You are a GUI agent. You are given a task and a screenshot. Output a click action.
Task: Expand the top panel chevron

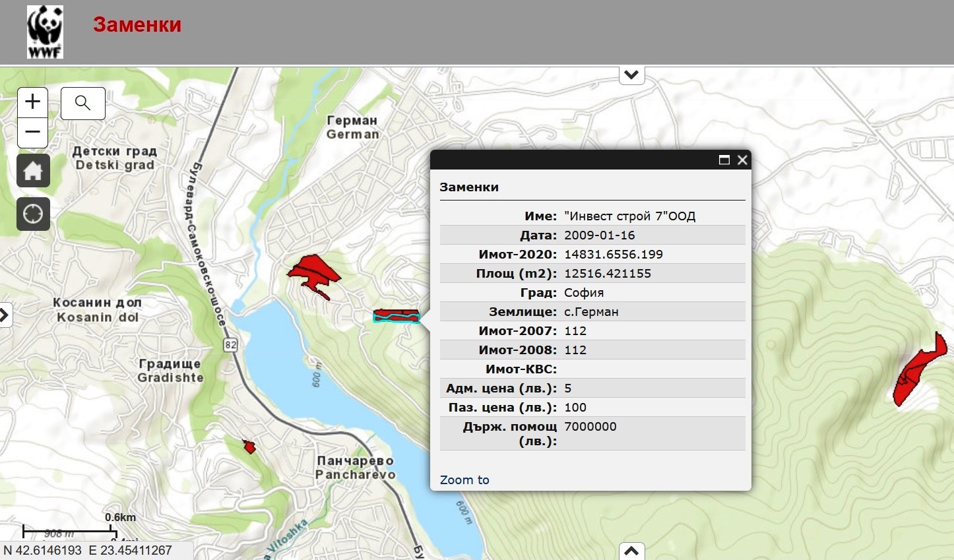point(631,75)
